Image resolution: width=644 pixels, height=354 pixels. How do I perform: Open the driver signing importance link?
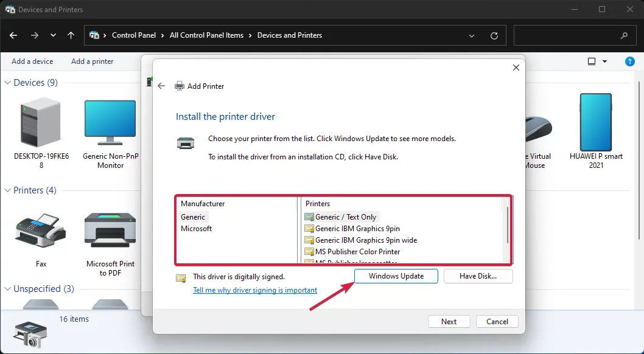coord(255,290)
